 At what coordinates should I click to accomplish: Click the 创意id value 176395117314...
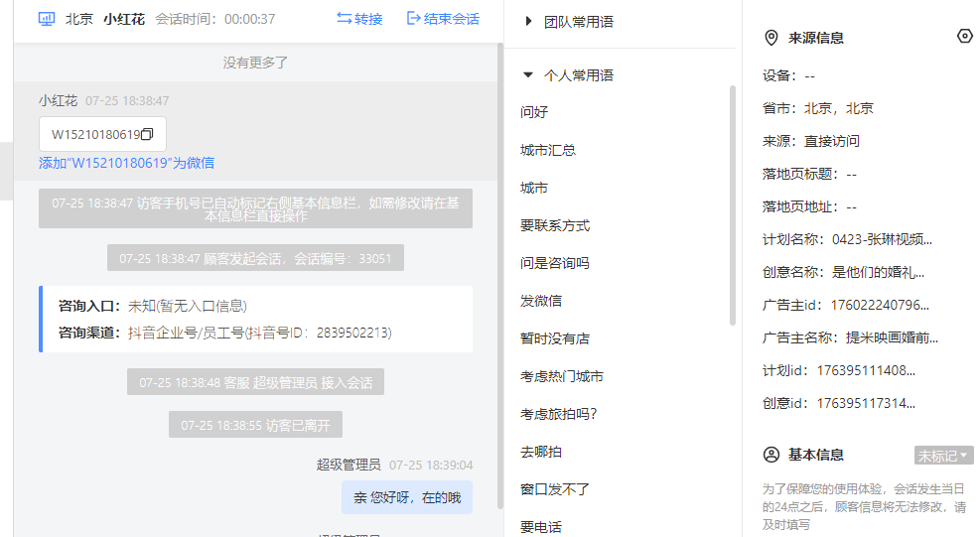866,403
